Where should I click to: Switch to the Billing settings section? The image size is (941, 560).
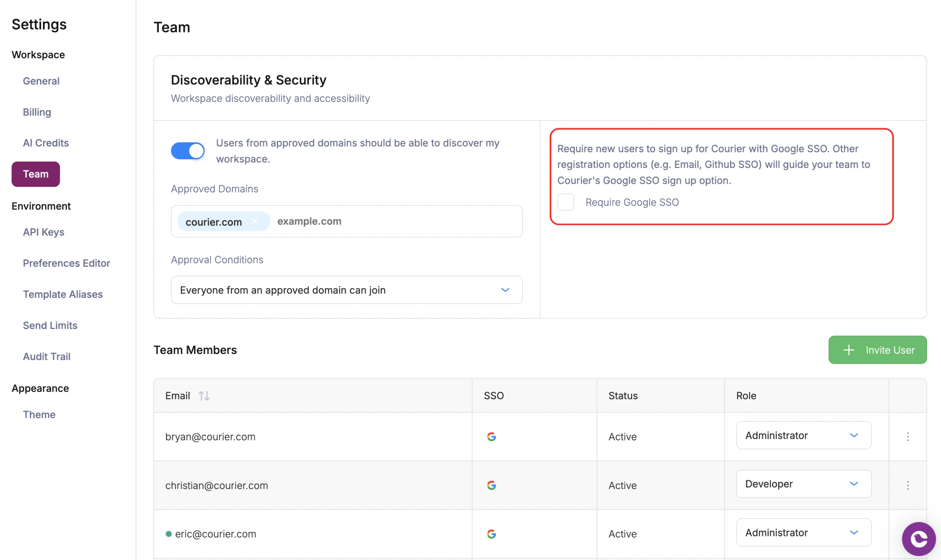37,112
